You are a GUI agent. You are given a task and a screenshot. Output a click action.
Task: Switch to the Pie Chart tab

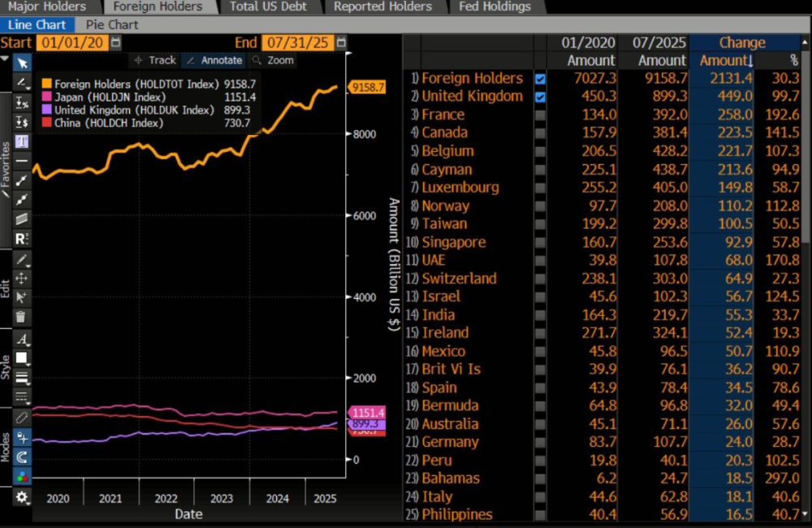(112, 24)
